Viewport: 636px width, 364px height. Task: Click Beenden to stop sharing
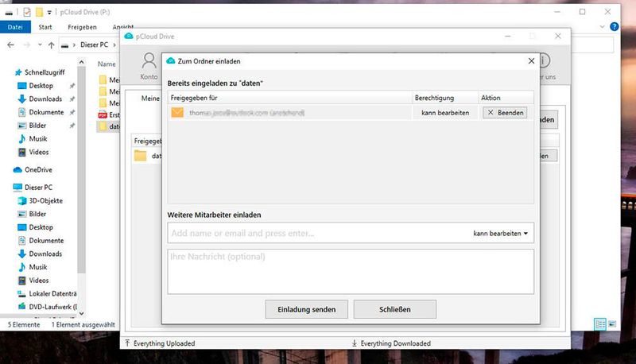[505, 113]
